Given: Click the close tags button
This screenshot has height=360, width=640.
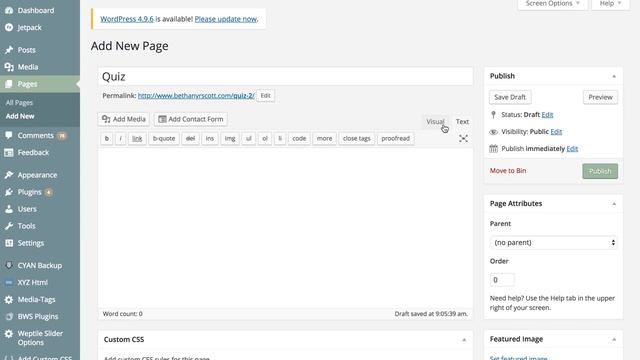Looking at the screenshot, I should tap(356, 138).
